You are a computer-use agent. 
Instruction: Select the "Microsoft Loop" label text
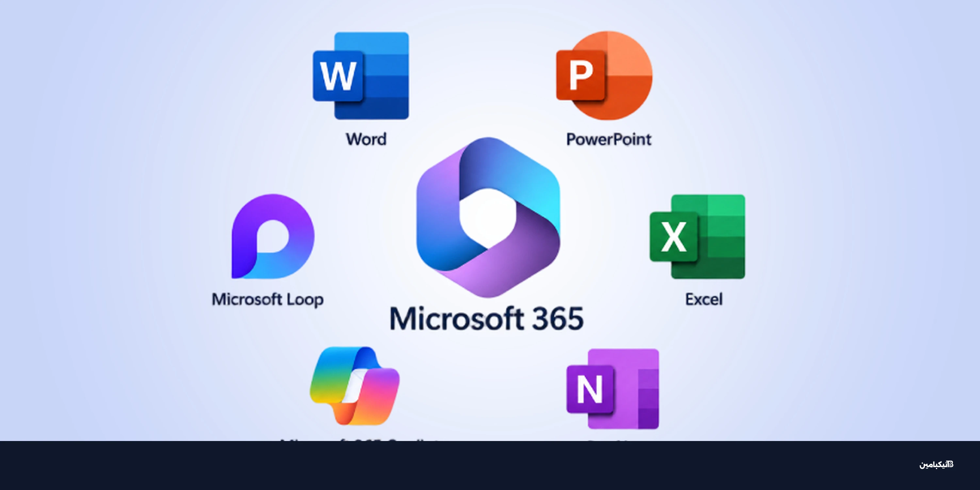click(268, 300)
